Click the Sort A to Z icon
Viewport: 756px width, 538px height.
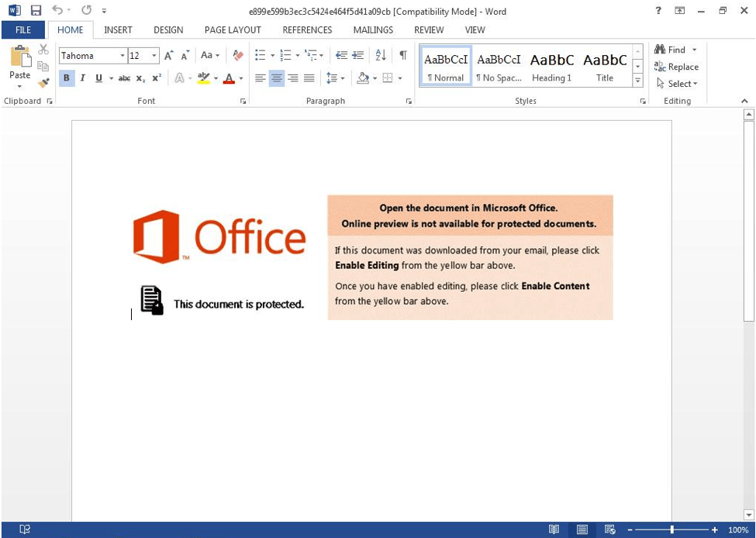pos(381,56)
